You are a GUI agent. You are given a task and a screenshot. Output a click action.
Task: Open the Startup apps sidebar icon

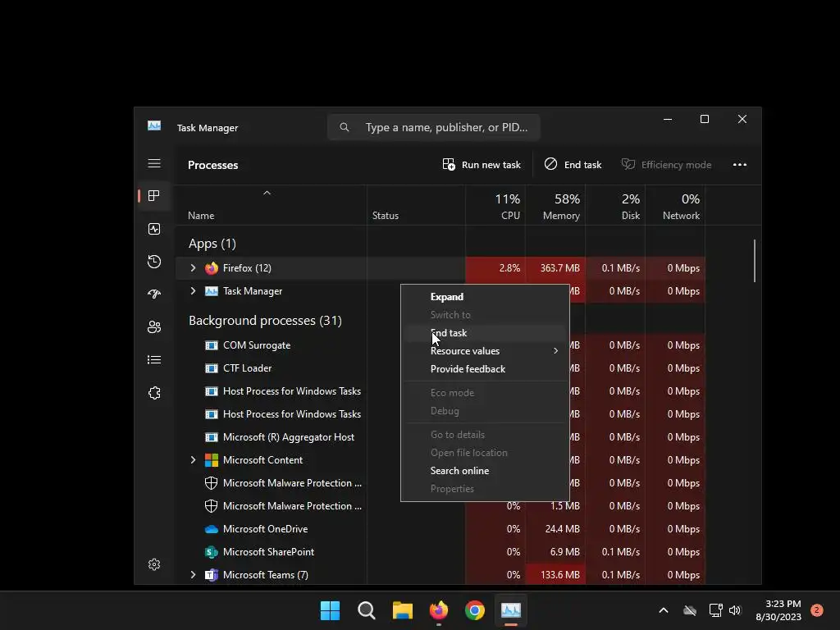coord(154,294)
